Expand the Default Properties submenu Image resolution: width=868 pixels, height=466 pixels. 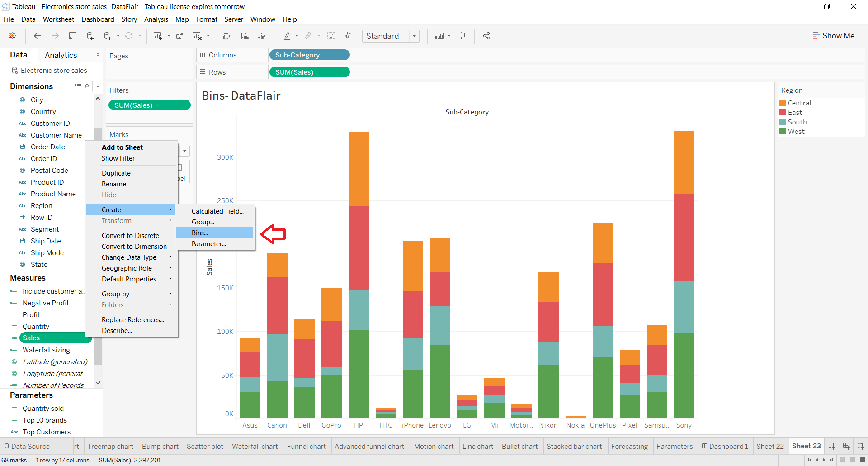pos(170,279)
